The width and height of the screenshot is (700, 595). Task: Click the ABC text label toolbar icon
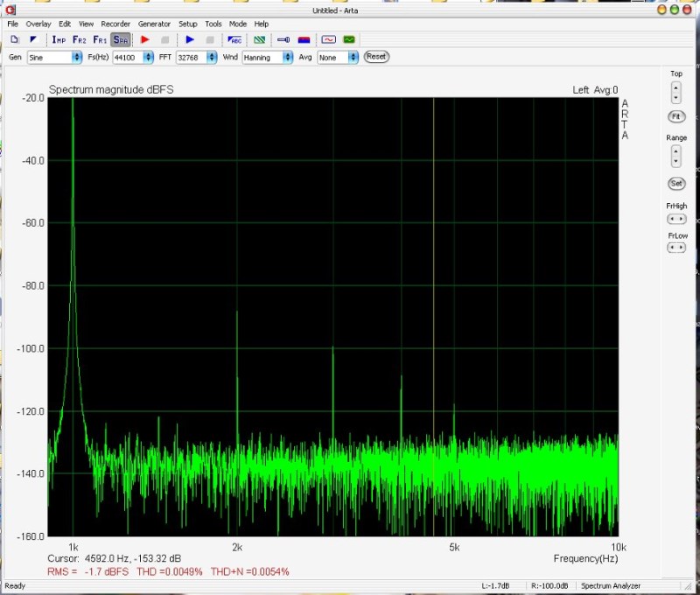pyautogui.click(x=234, y=39)
